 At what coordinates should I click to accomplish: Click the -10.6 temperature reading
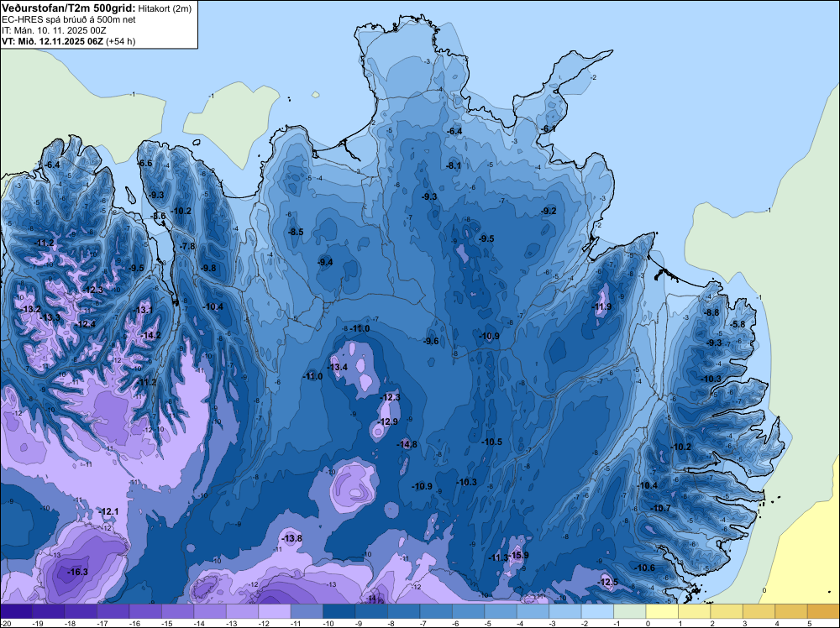[x=645, y=568]
